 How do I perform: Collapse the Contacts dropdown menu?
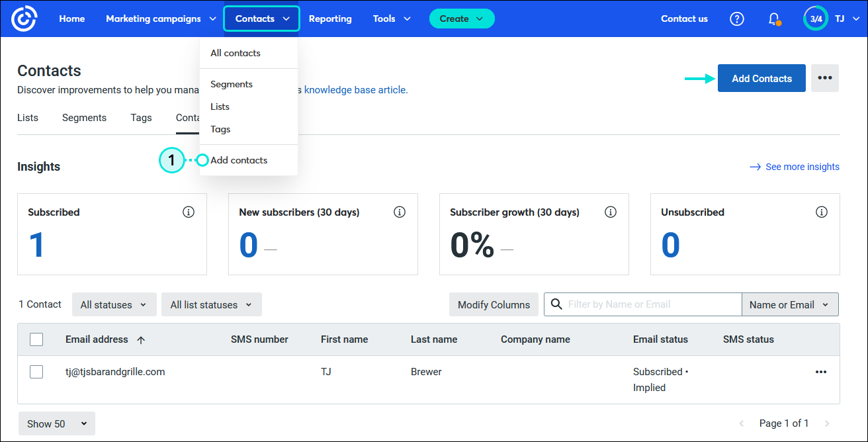(261, 19)
